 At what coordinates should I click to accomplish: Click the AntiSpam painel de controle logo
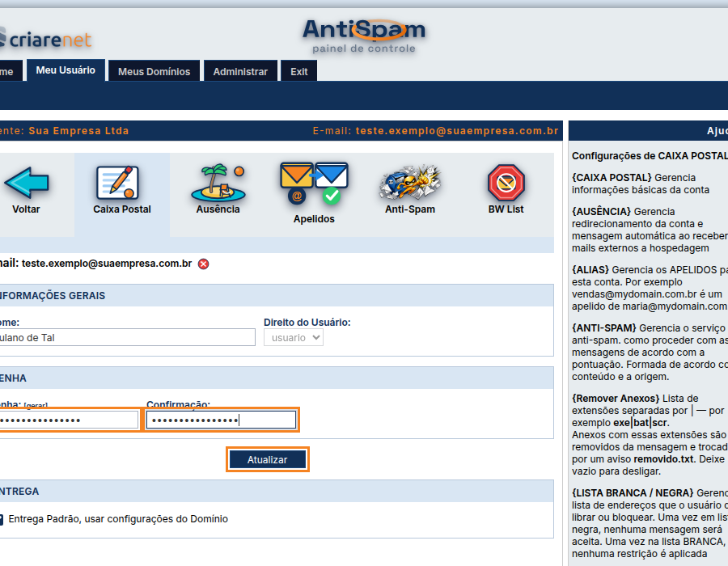coord(364,36)
